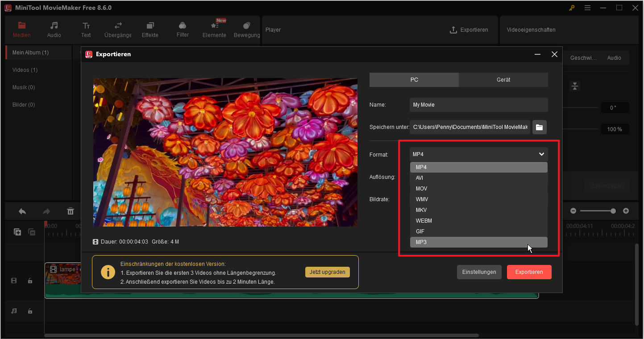Click inside the Name input field
This screenshot has width=644, height=339.
478,104
